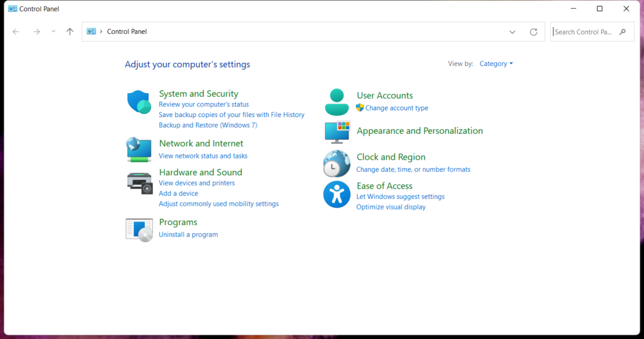Viewport: 644px width, 339px height.
Task: Refresh the Control Panel view
Action: point(533,31)
